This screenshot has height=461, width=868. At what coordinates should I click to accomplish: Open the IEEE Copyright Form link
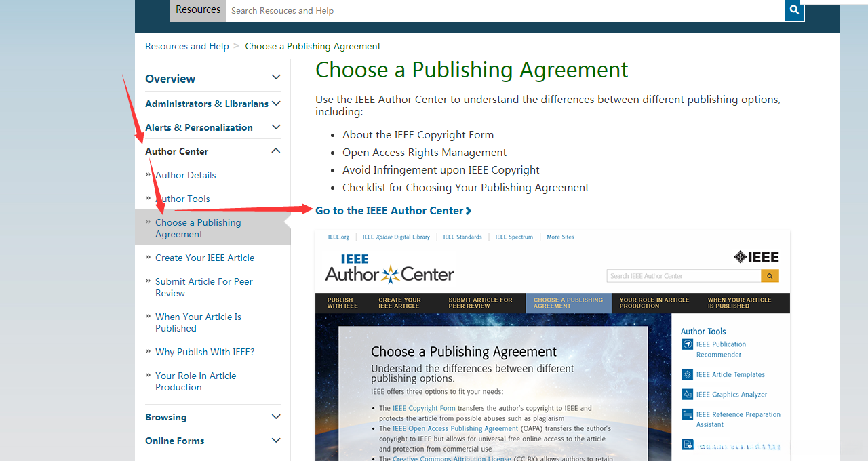coord(424,408)
